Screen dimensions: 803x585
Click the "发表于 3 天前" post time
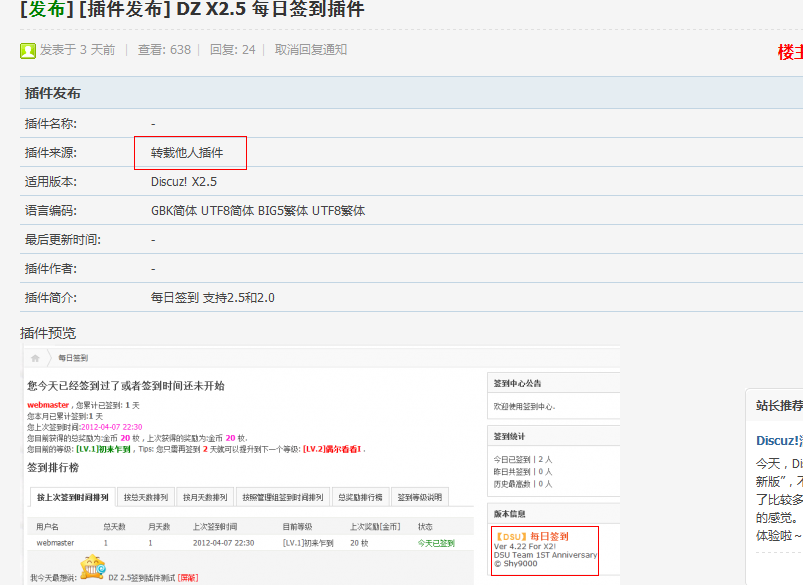coord(77,50)
